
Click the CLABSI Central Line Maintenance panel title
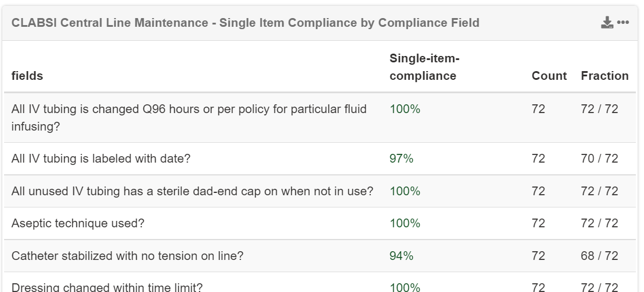click(x=245, y=23)
